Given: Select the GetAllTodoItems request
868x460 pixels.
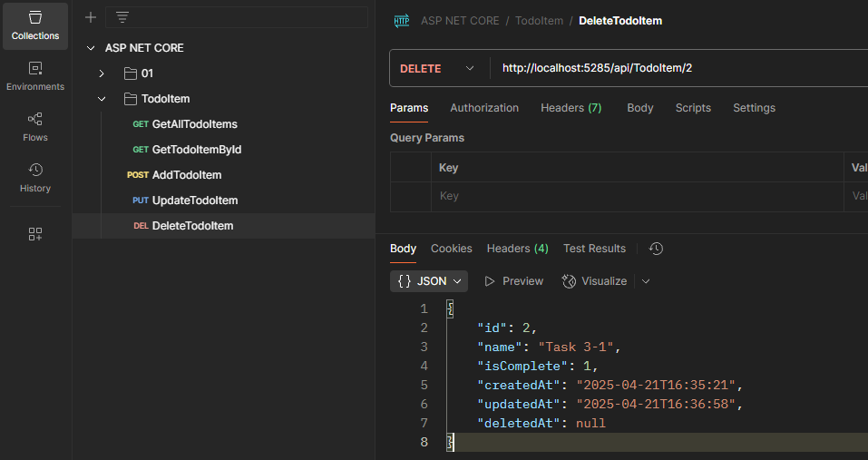Looking at the screenshot, I should (194, 124).
